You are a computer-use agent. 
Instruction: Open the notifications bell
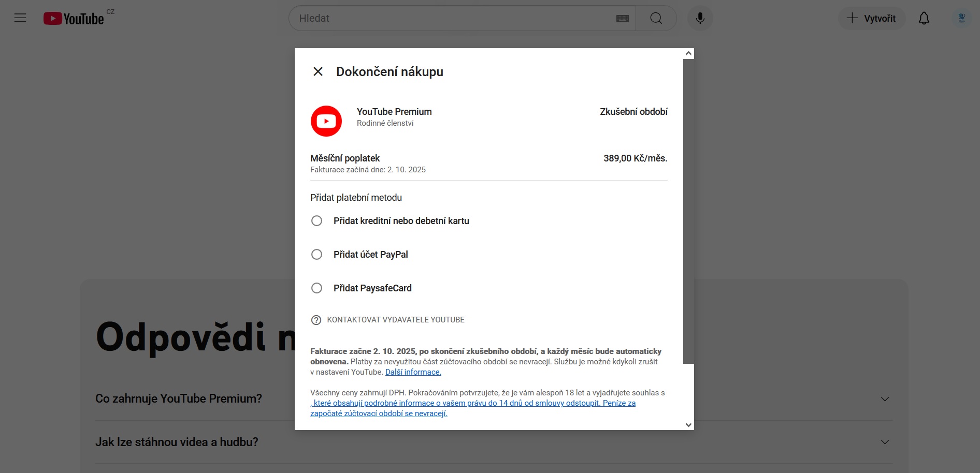924,18
